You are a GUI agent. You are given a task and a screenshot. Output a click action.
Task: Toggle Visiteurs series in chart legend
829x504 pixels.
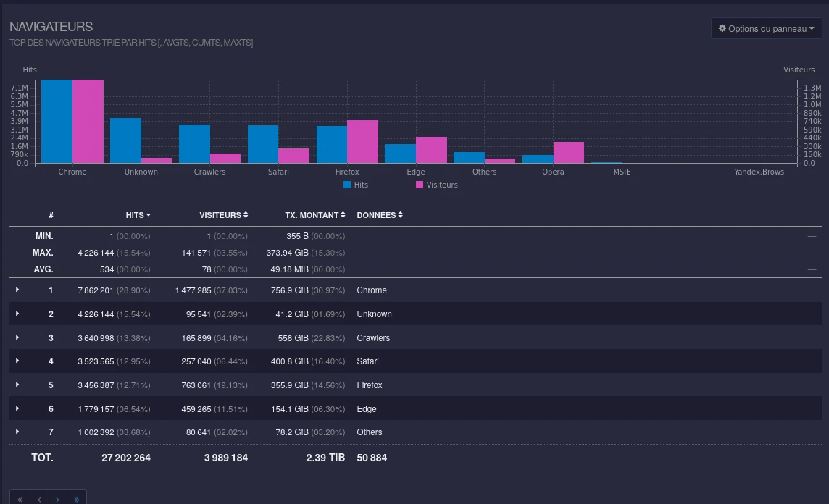[437, 185]
